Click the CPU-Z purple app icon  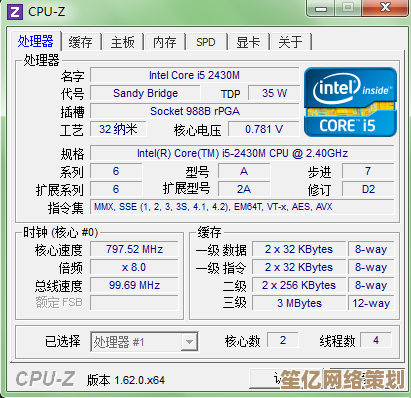[x=15, y=12]
